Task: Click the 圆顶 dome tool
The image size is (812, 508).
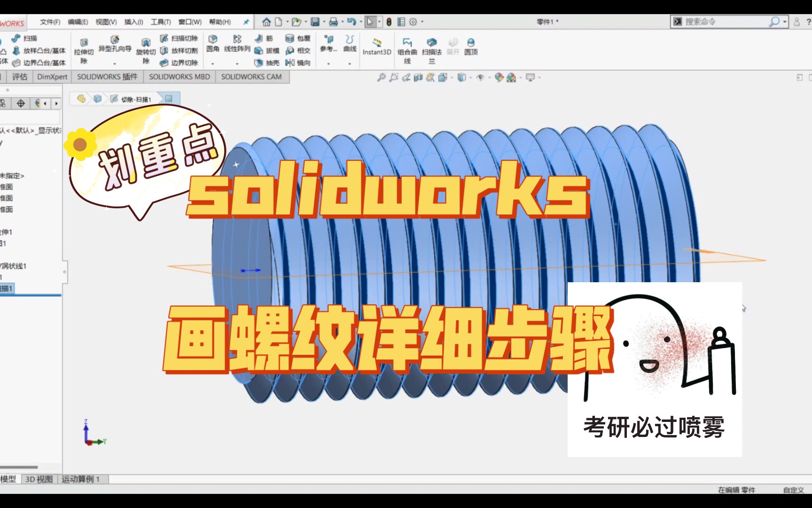Action: 471,47
